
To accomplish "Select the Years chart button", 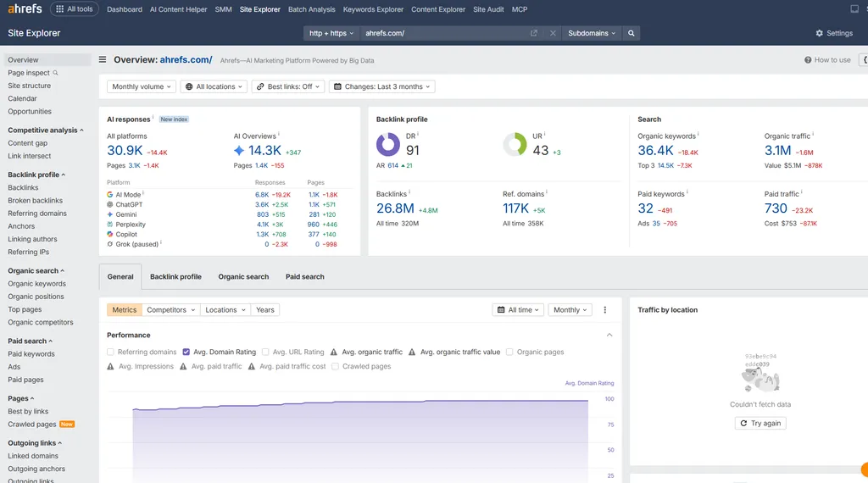I will tap(265, 310).
